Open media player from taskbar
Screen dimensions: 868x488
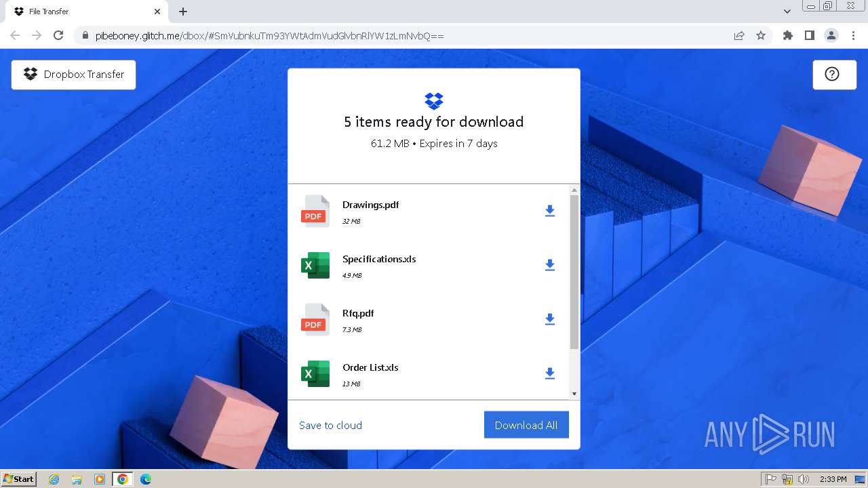click(x=100, y=479)
